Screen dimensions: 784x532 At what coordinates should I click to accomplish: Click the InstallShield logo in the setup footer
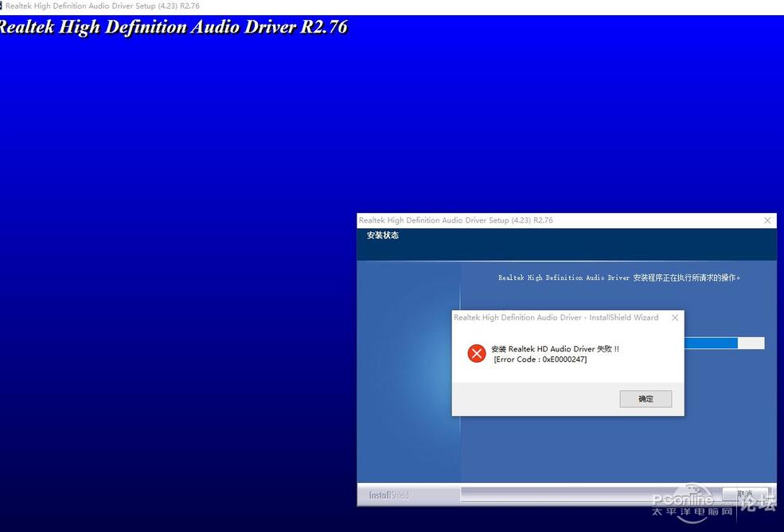[388, 495]
